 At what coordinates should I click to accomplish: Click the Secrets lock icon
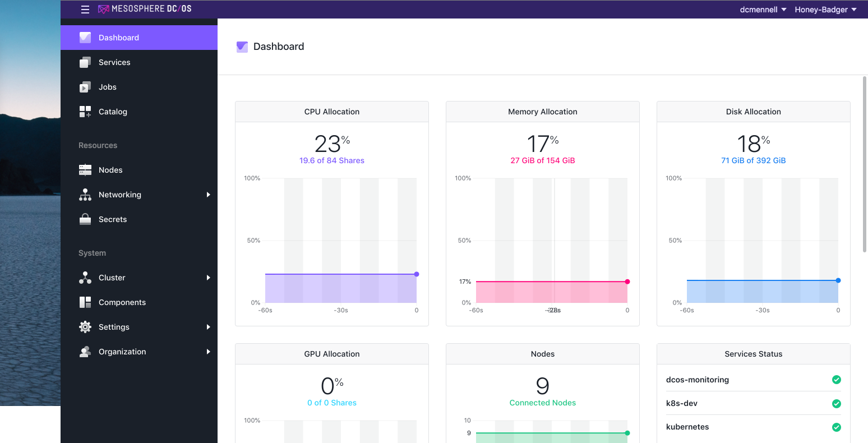(x=85, y=219)
